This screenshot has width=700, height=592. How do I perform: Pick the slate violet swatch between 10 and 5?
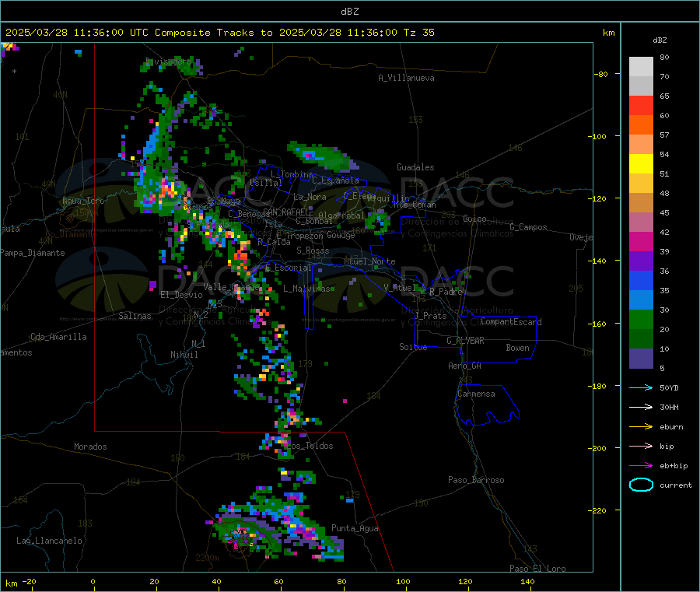pos(641,359)
